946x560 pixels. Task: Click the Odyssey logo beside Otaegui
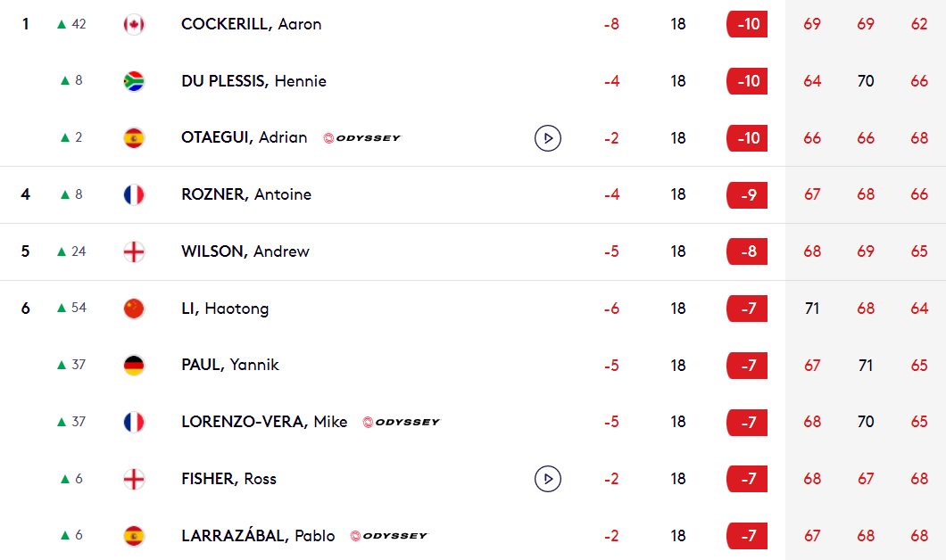click(x=362, y=138)
